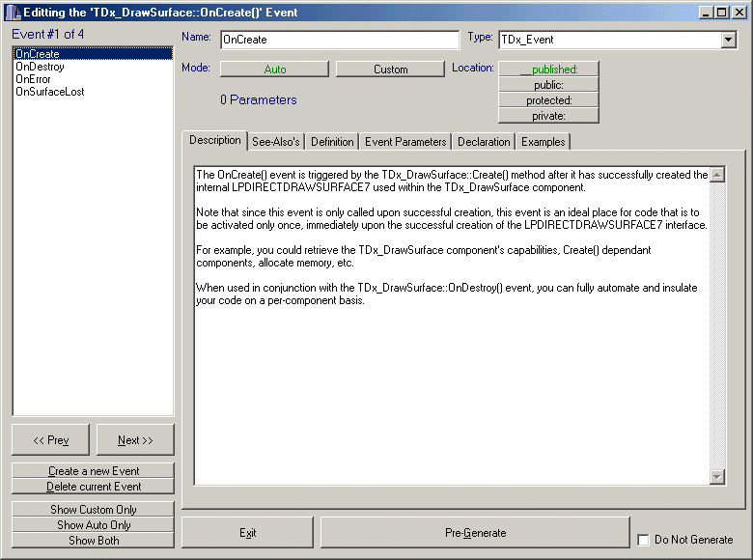Click the description scrollbar down arrow
This screenshot has height=560, width=753.
click(x=717, y=476)
